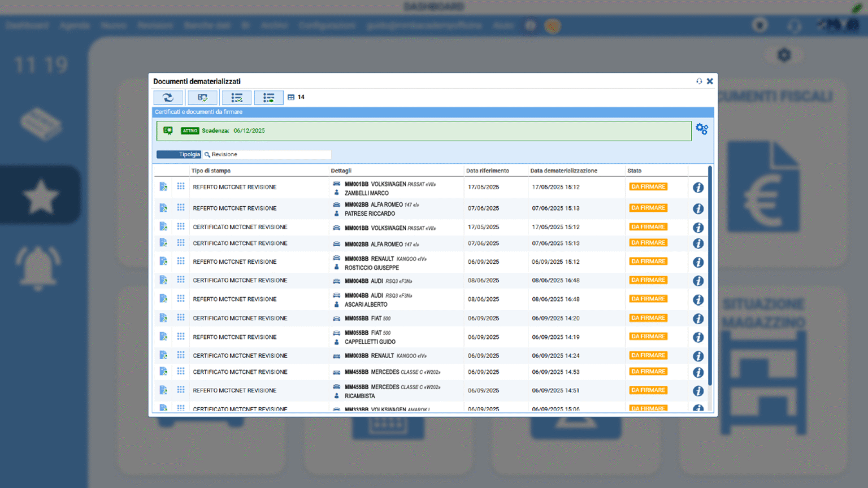The width and height of the screenshot is (868, 488).
Task: Toggle the list filter toolbar button
Action: pyautogui.click(x=268, y=98)
